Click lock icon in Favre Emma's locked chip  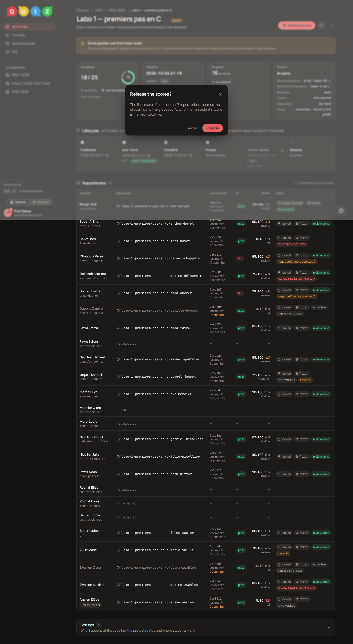click(279, 328)
